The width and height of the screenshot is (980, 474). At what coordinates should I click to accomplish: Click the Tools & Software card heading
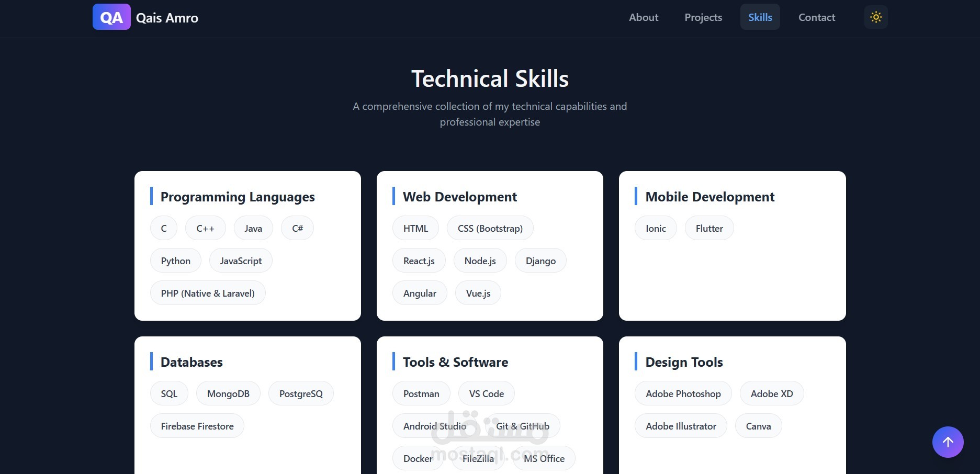click(x=455, y=362)
